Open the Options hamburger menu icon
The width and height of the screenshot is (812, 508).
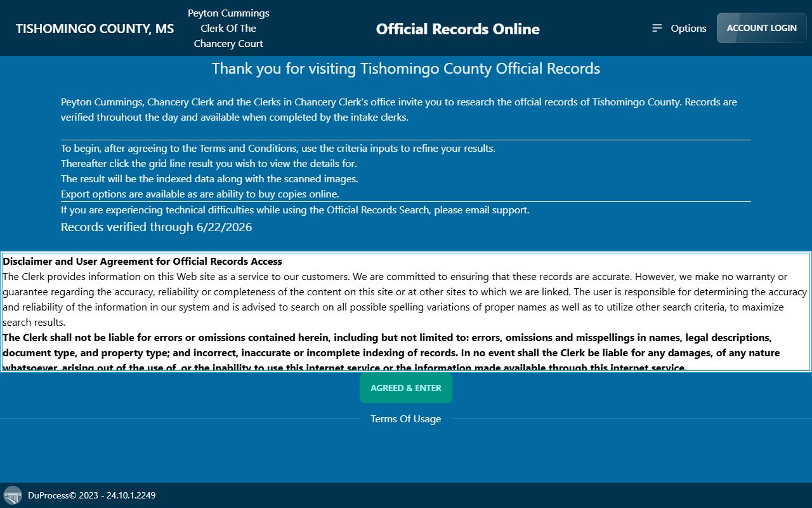657,28
